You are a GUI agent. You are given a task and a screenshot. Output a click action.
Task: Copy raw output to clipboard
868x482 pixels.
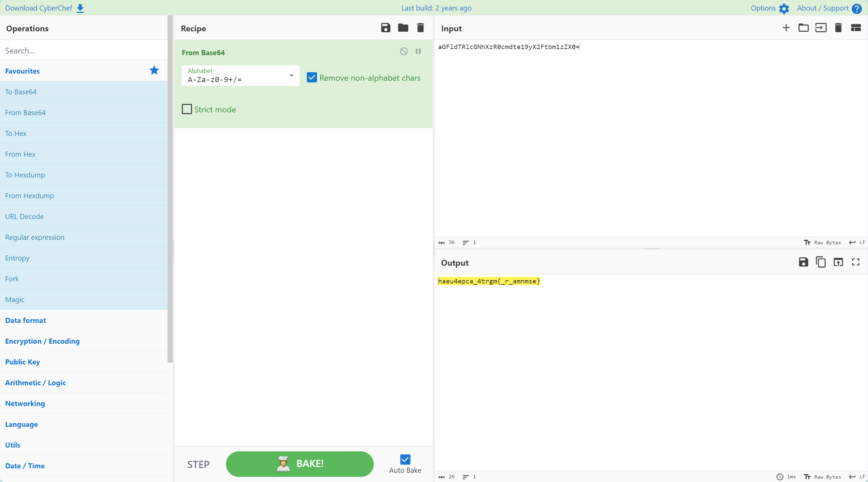pos(821,262)
